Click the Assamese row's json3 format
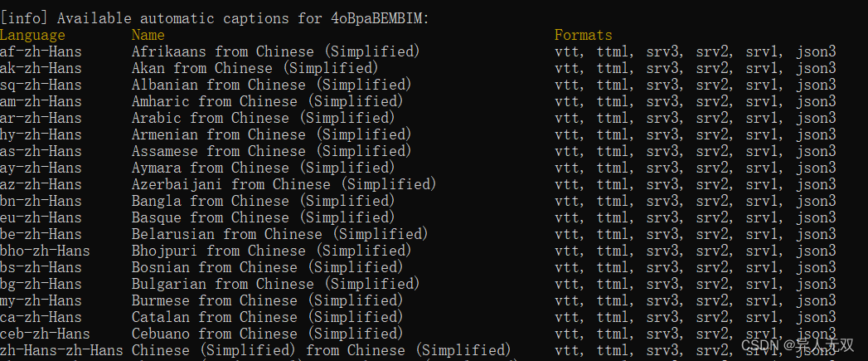868x361 pixels. pos(816,152)
